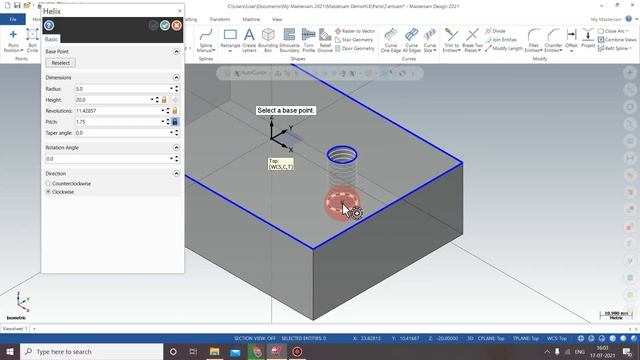
Task: Open the Helix panel help icon
Action: coord(49,25)
